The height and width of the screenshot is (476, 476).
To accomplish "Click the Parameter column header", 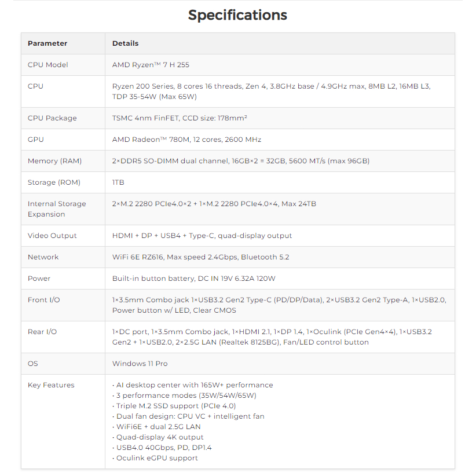I will coord(47,43).
